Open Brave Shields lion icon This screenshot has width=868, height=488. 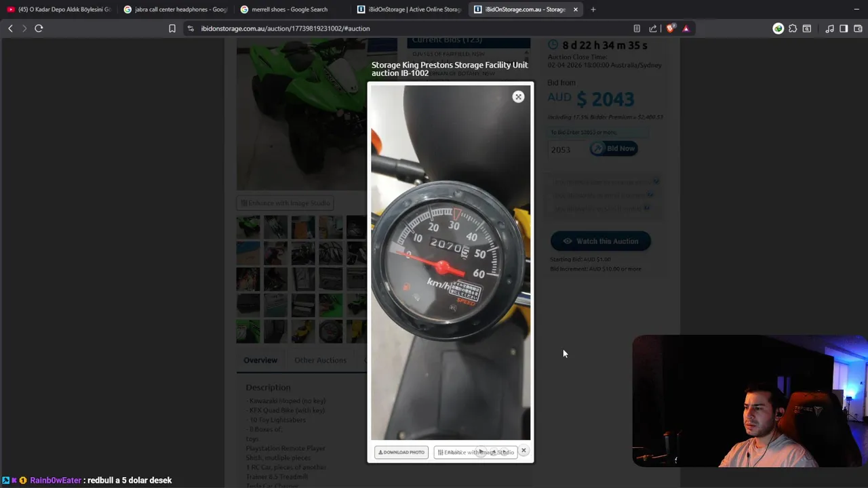[671, 28]
